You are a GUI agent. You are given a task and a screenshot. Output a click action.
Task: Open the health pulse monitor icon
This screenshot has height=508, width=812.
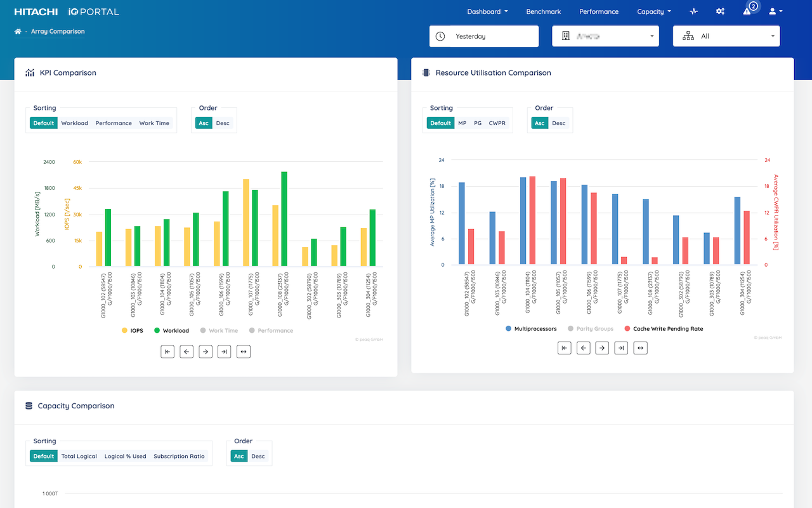point(694,11)
